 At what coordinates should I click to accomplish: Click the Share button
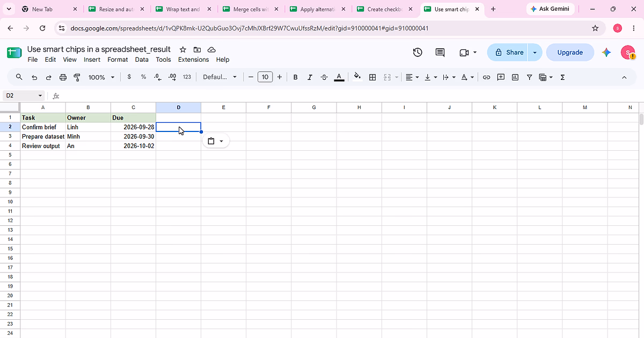[x=508, y=52]
